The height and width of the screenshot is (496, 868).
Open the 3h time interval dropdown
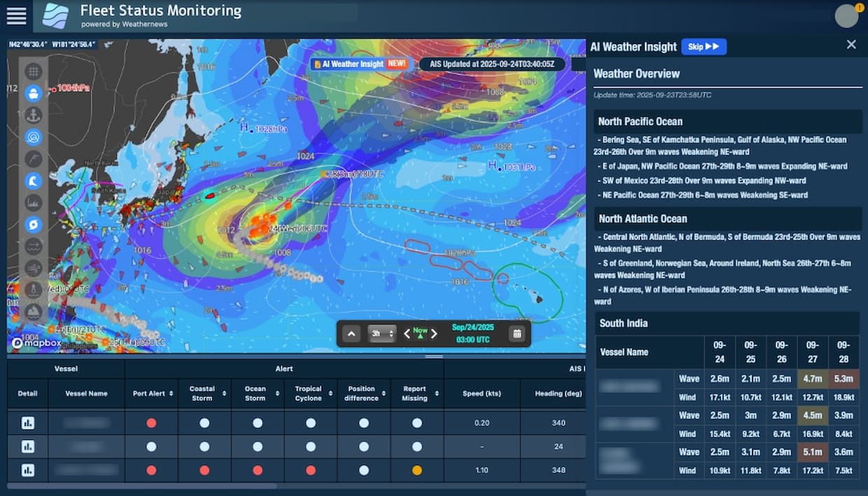[x=382, y=333]
